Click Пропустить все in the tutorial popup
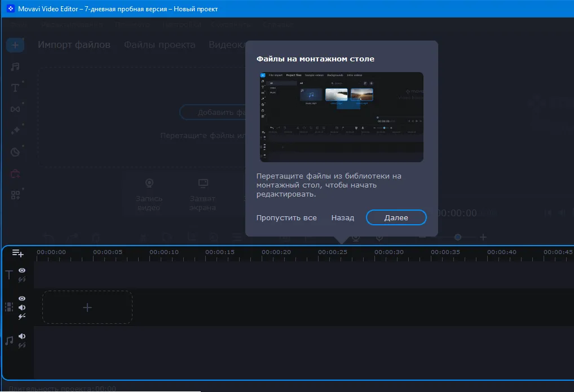Image resolution: width=574 pixels, height=392 pixels. coord(286,217)
